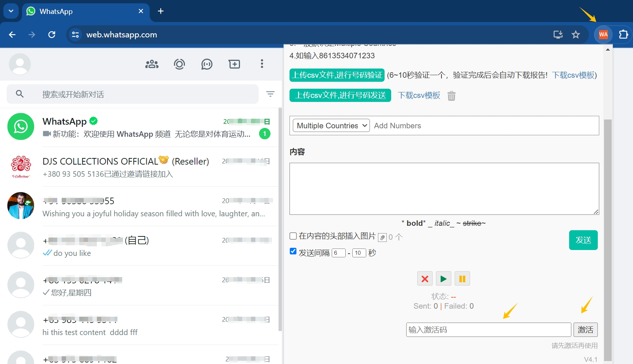
Task: Select the WhatsApp browser tab
Action: (x=86, y=11)
